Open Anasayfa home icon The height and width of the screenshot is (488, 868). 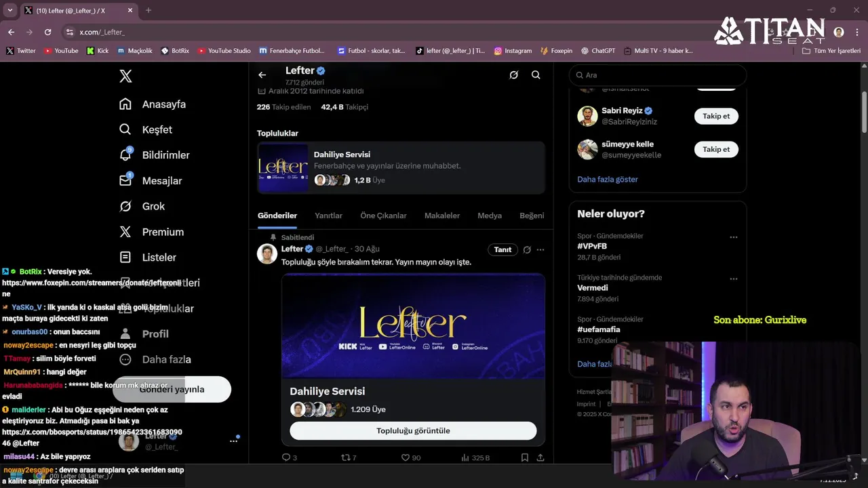pyautogui.click(x=125, y=104)
